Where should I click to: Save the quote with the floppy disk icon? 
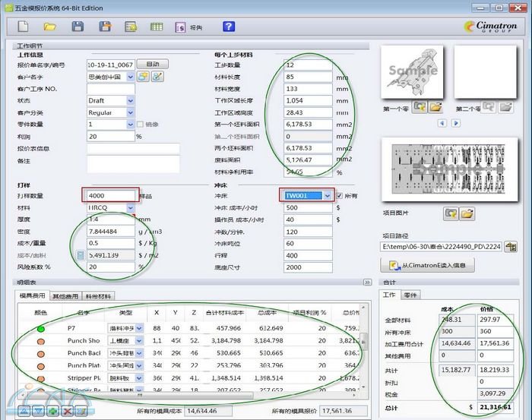coord(78,27)
